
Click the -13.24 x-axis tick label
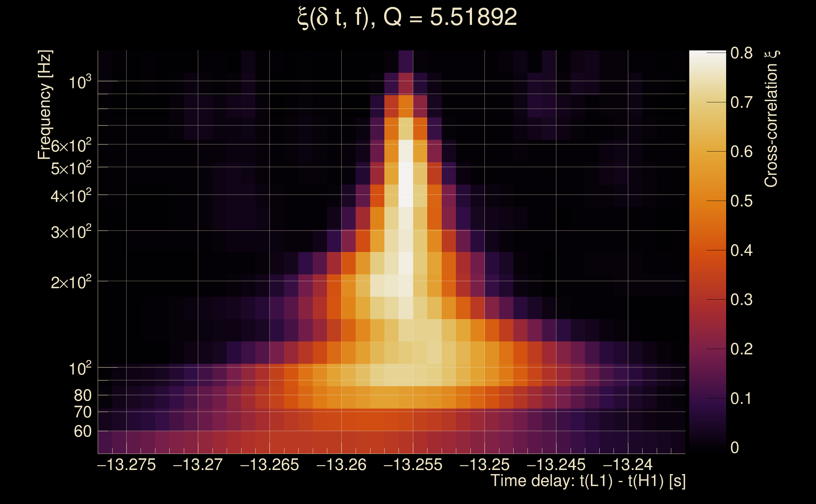[628, 465]
